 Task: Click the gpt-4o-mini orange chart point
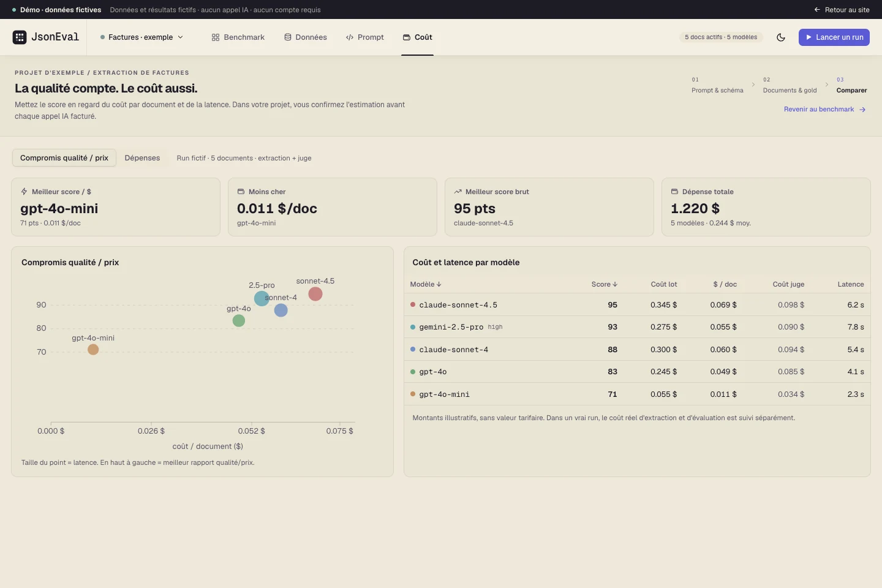point(93,350)
